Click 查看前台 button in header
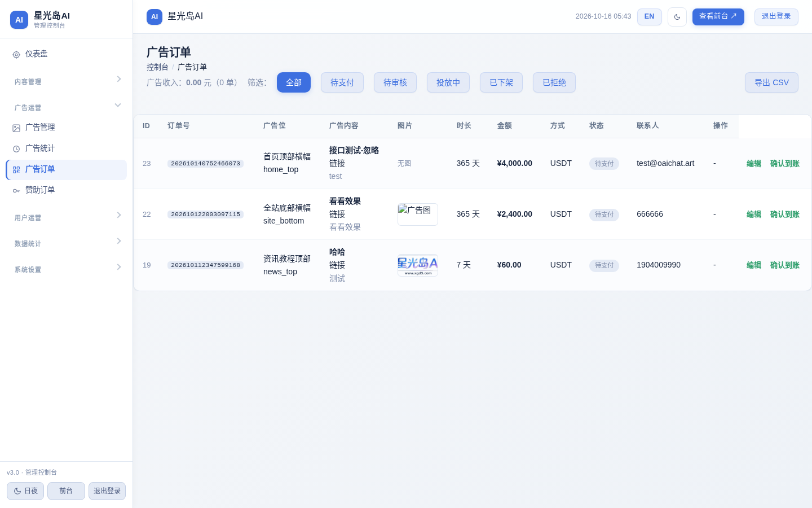Viewport: 812px width, 508px height. (718, 17)
